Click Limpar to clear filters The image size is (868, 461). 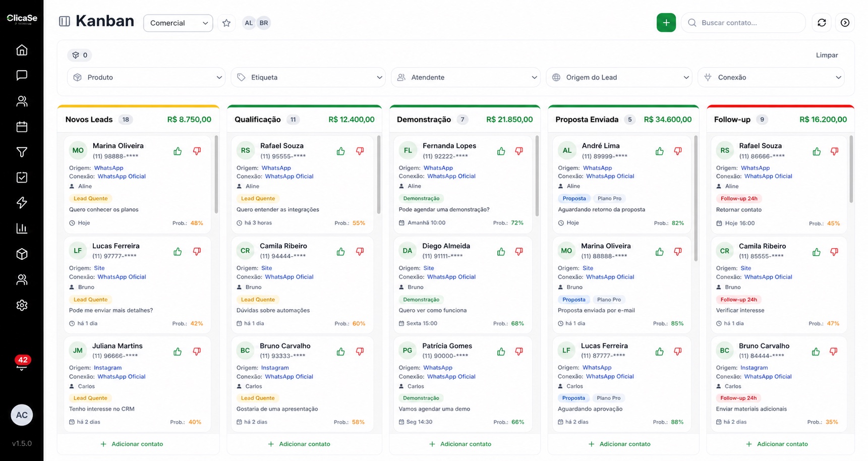point(827,55)
